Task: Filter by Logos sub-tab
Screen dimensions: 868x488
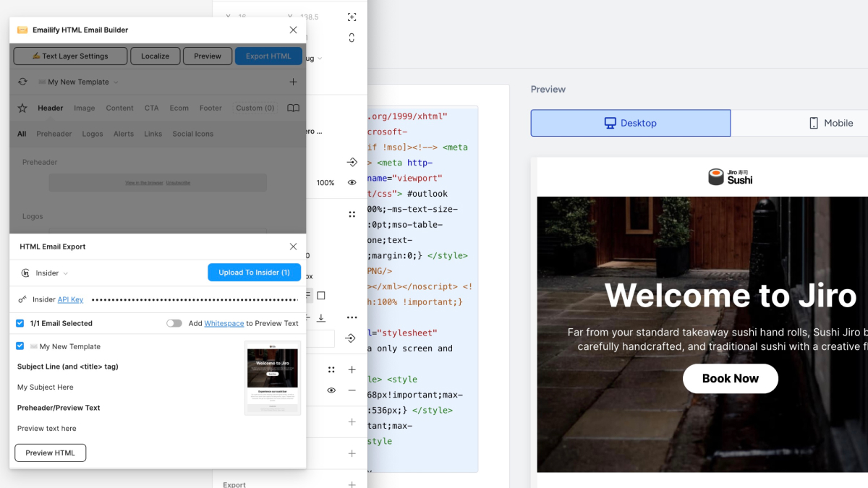Action: (x=93, y=134)
